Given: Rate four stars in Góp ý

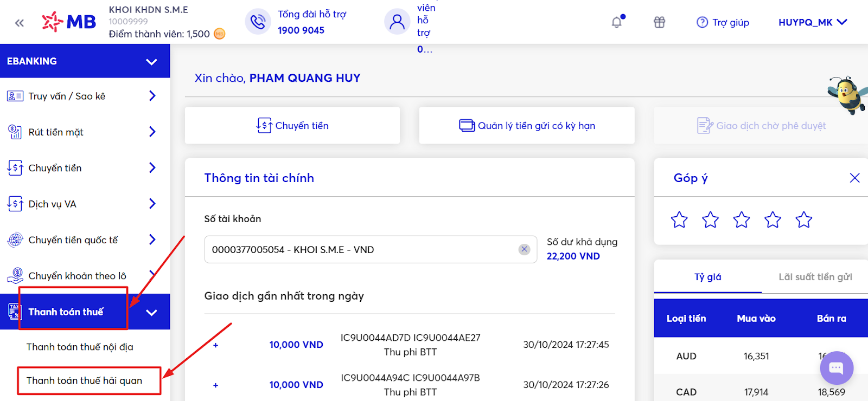Looking at the screenshot, I should (773, 219).
